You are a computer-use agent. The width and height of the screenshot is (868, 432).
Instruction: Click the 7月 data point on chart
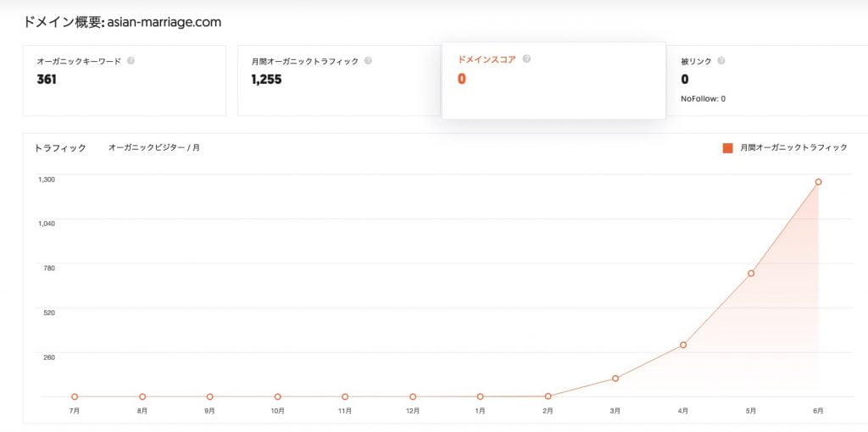click(75, 396)
